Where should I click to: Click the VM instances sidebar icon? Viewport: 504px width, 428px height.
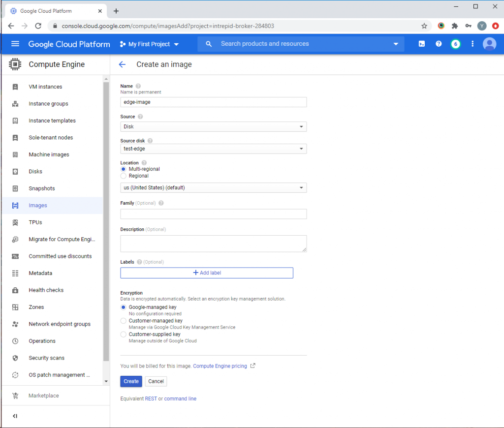click(15, 87)
